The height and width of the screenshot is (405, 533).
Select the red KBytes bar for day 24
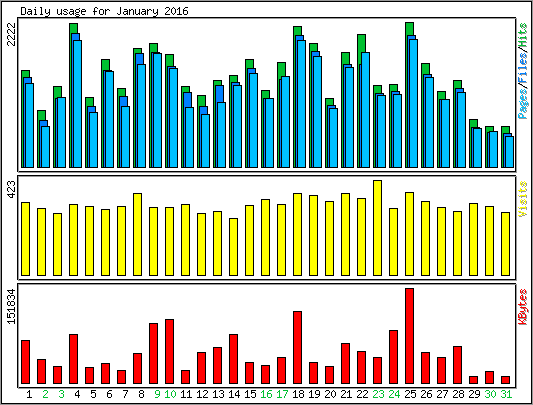(x=393, y=357)
